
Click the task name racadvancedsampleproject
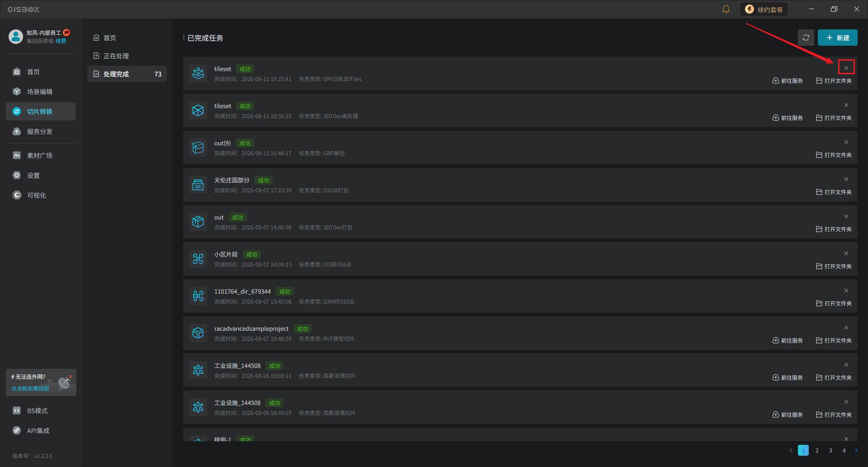click(x=251, y=329)
